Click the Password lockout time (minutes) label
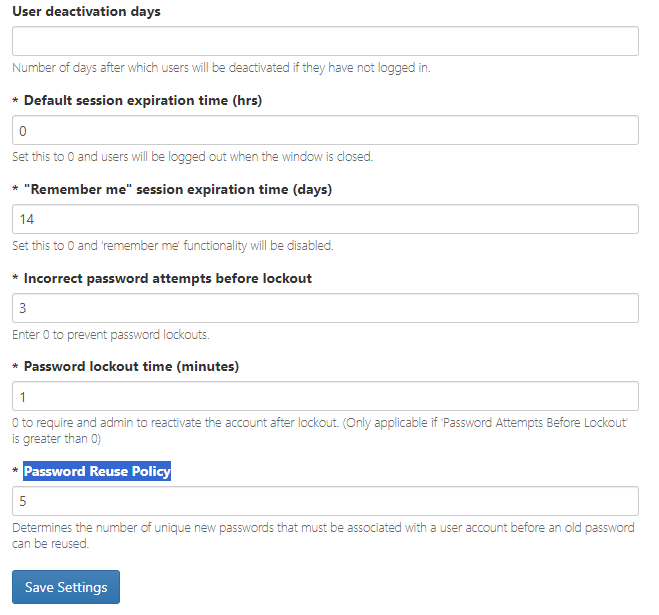 tap(131, 366)
